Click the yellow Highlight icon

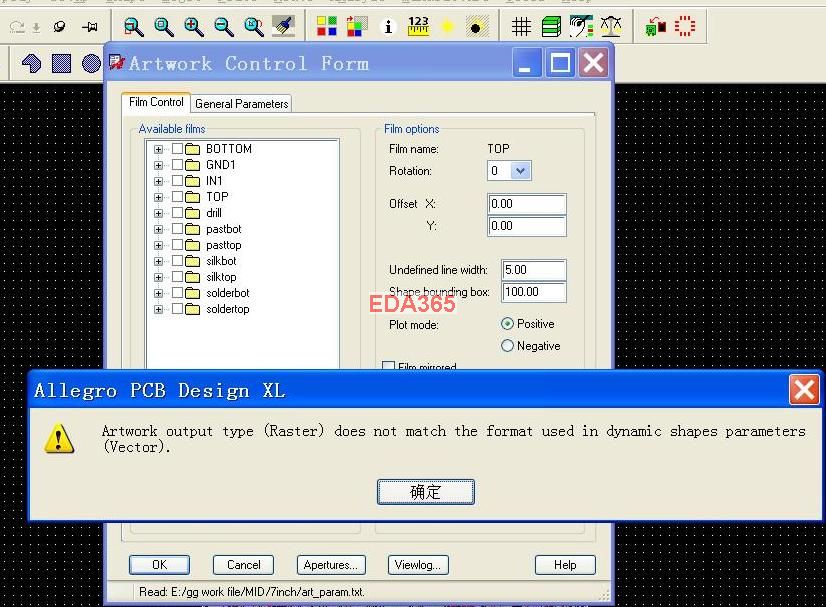click(447, 26)
